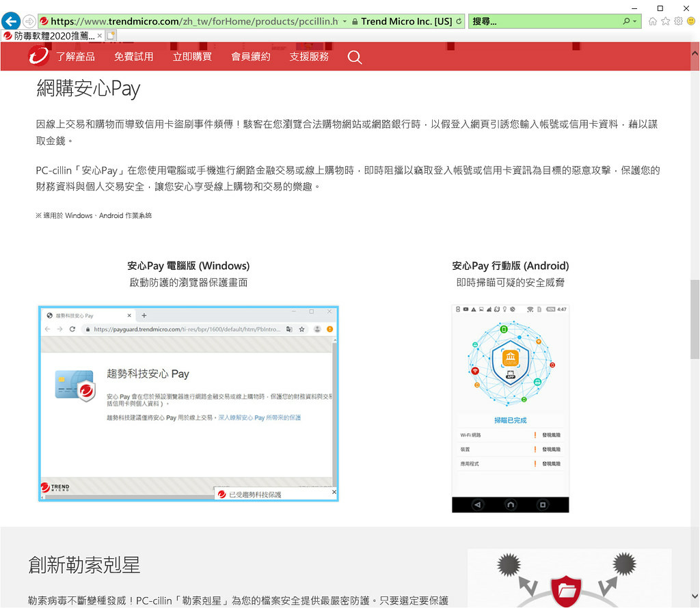Image resolution: width=700 pixels, height=608 pixels.
Task: Click the 安心Pay Windows browser screenshot
Action: click(189, 404)
